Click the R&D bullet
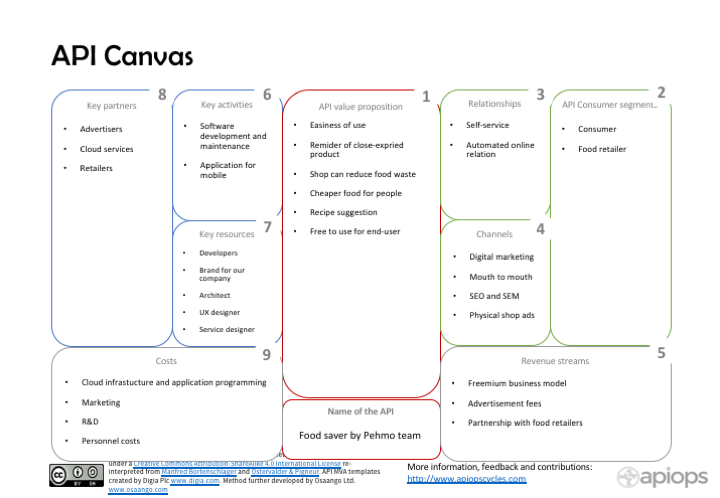The image size is (720, 498). pyautogui.click(x=90, y=421)
